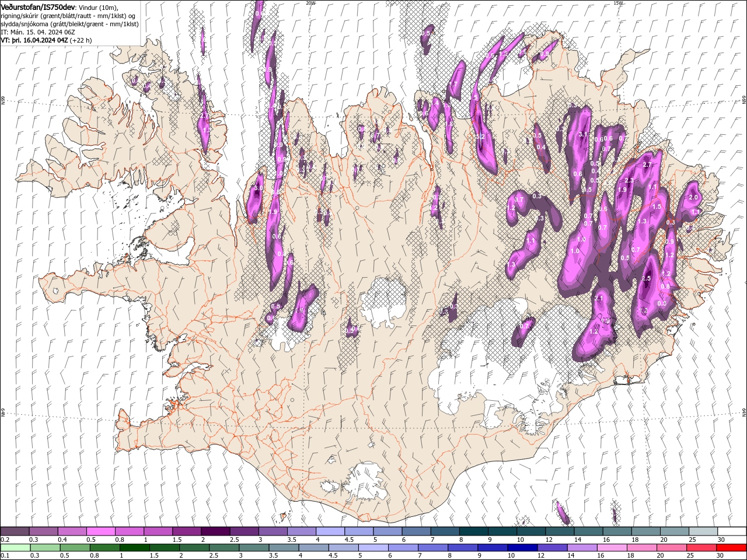Viewport: 747px width, 560px height.
Task: Select the grey-blue rain swatch starting at 3.5
Action: click(x=284, y=548)
